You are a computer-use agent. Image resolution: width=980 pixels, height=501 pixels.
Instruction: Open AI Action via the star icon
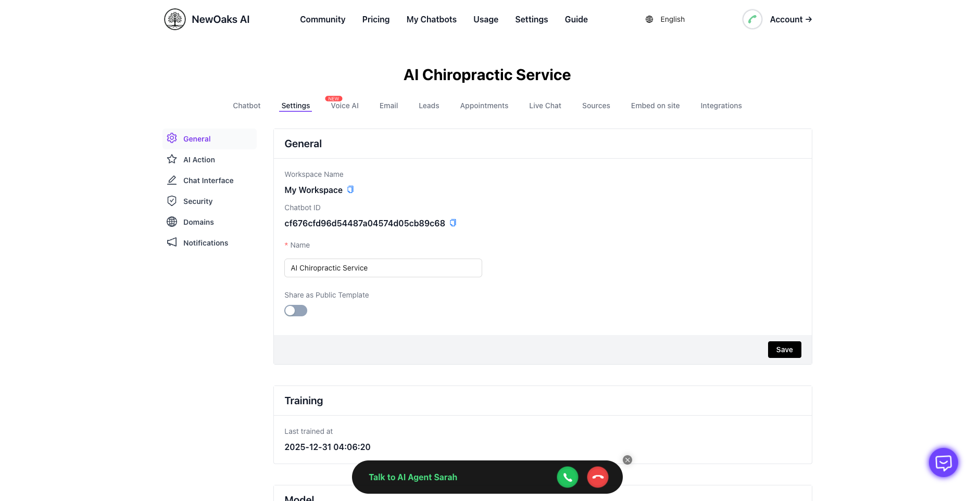pyautogui.click(x=172, y=159)
